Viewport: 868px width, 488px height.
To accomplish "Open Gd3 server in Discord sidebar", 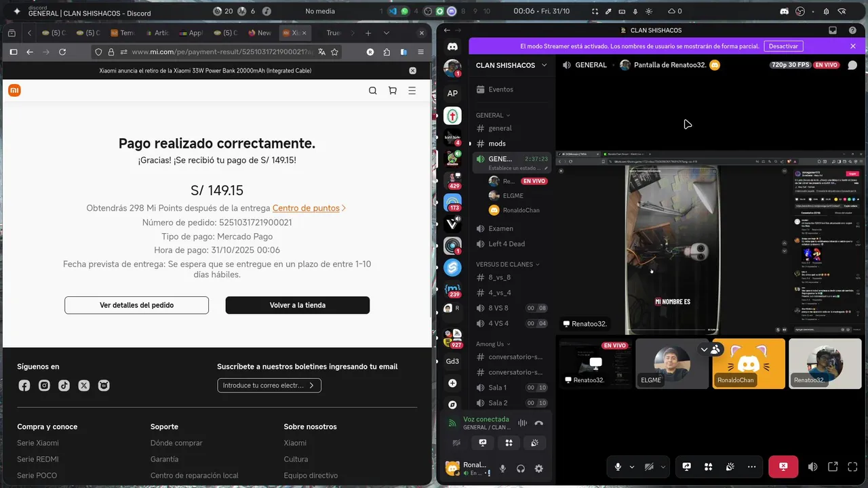I will tap(452, 361).
